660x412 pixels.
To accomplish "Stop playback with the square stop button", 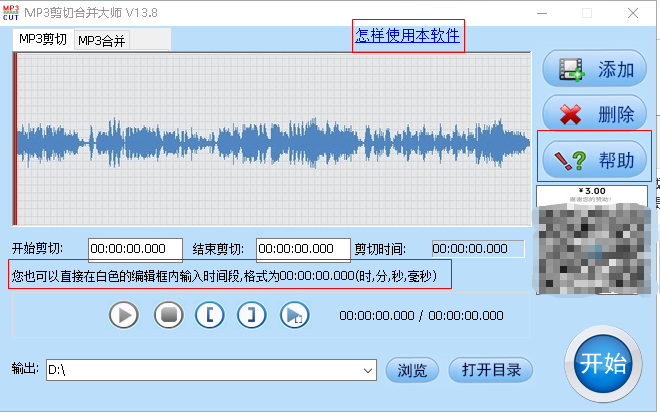I will [x=168, y=315].
